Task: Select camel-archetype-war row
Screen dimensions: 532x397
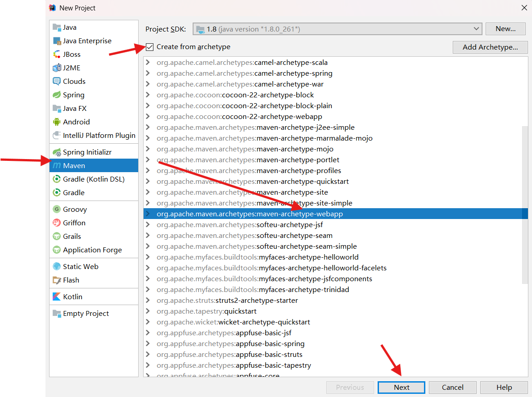Action: [x=336, y=84]
